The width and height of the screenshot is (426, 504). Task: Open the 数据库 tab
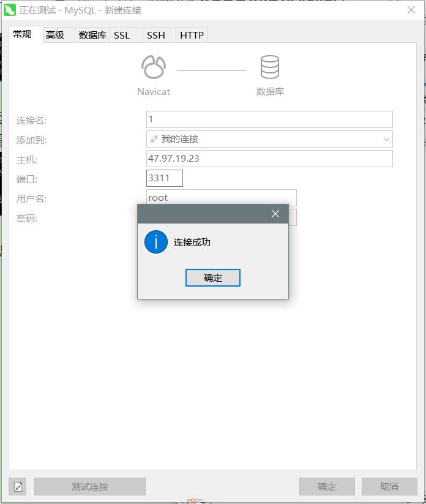tap(92, 35)
